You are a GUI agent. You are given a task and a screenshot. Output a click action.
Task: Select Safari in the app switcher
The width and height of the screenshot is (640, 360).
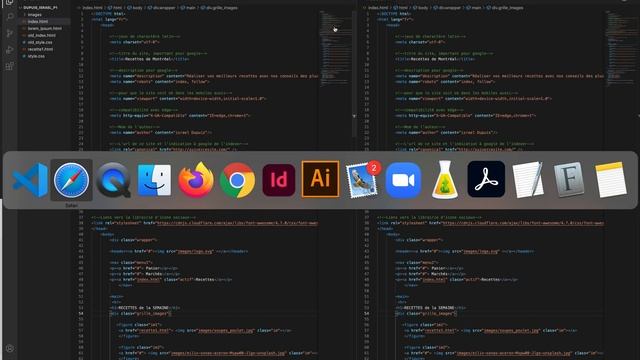71,180
